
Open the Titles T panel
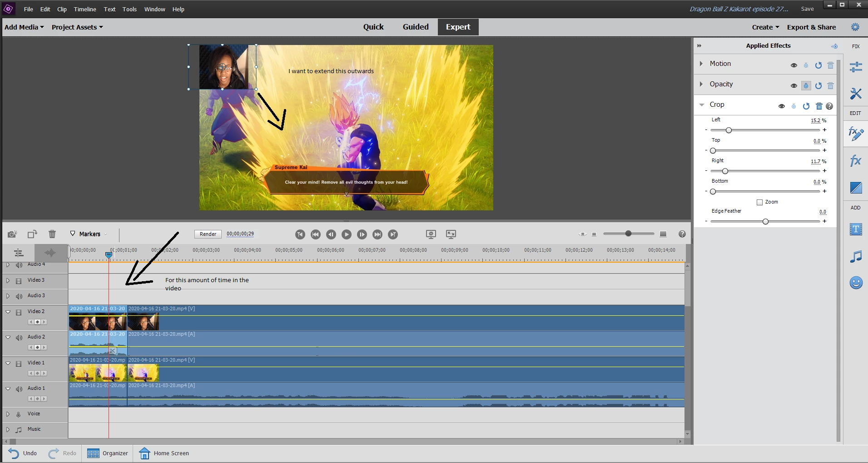point(856,229)
